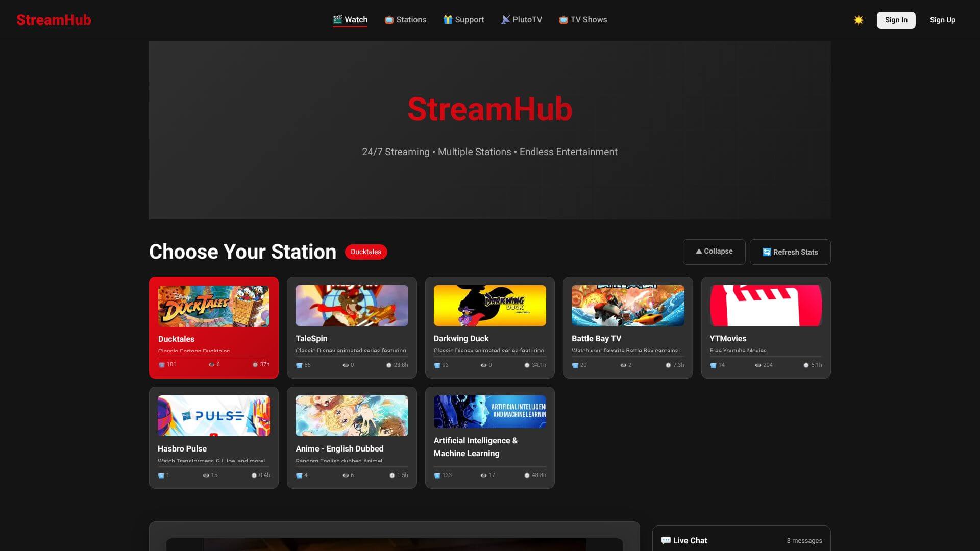Open the Support page with the gift icon
Image resolution: width=980 pixels, height=551 pixels.
pyautogui.click(x=463, y=20)
